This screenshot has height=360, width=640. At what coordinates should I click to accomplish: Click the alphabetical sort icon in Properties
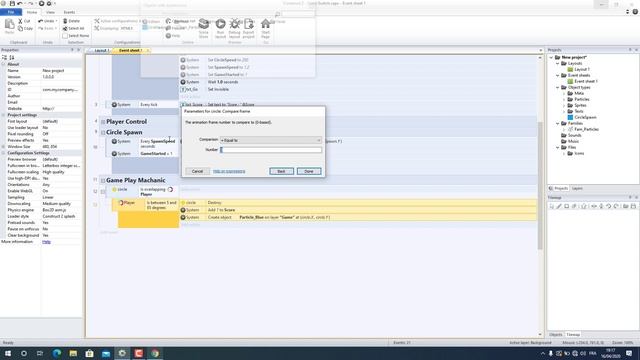pos(11,58)
